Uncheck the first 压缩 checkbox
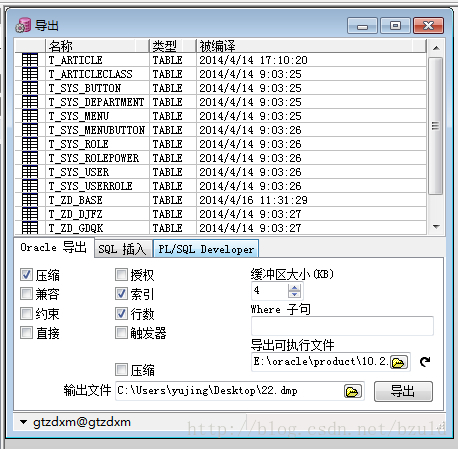Screen dimensions: 458x449 26,275
